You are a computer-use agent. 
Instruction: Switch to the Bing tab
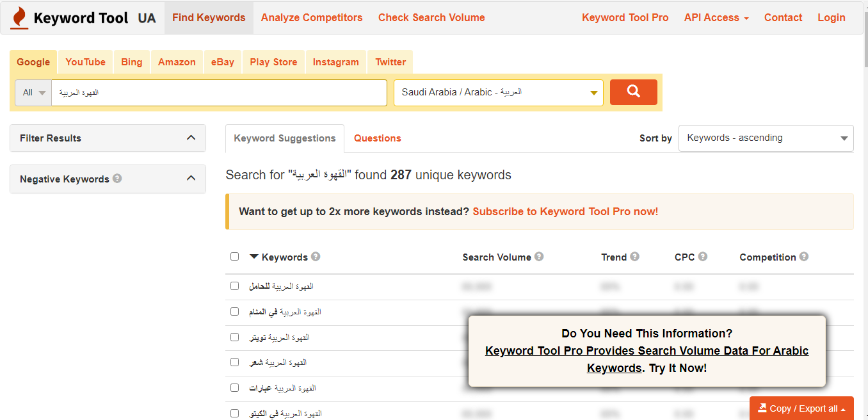131,62
